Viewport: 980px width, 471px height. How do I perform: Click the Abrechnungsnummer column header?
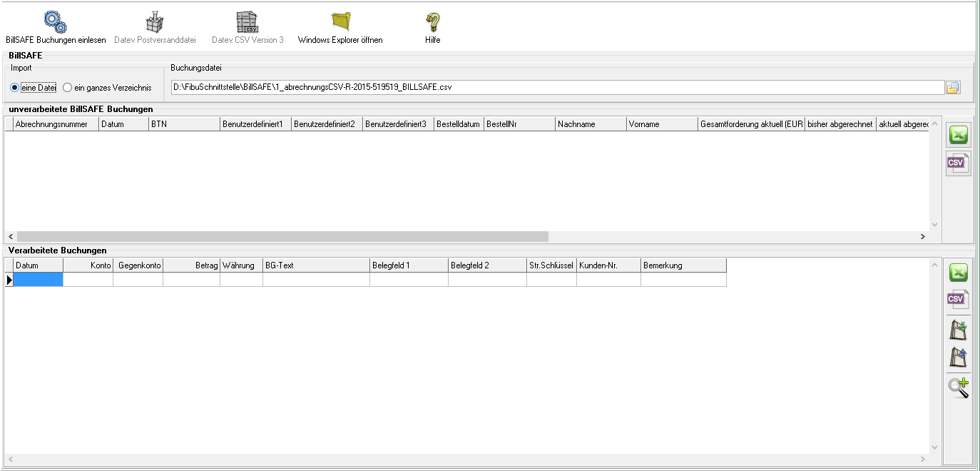[x=56, y=124]
